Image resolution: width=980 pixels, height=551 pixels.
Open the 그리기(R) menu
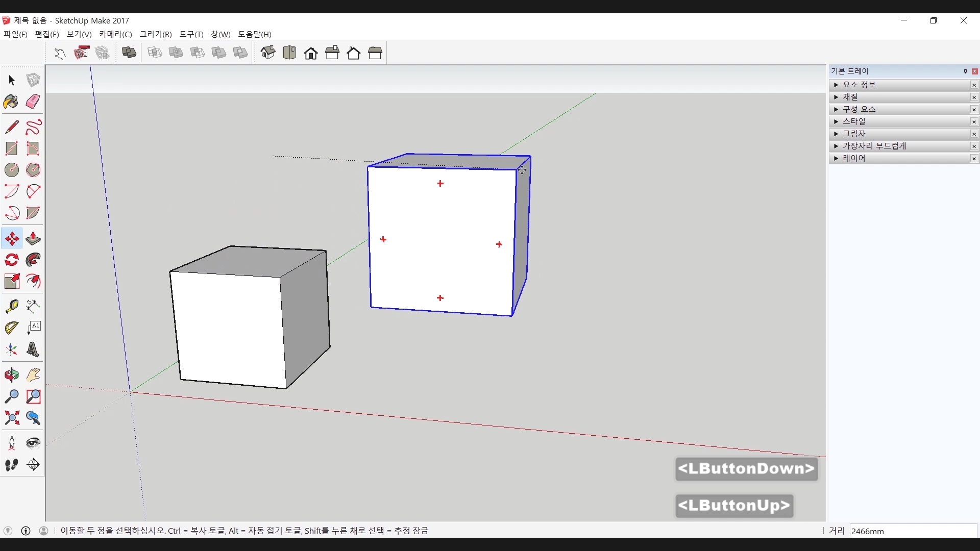point(156,34)
